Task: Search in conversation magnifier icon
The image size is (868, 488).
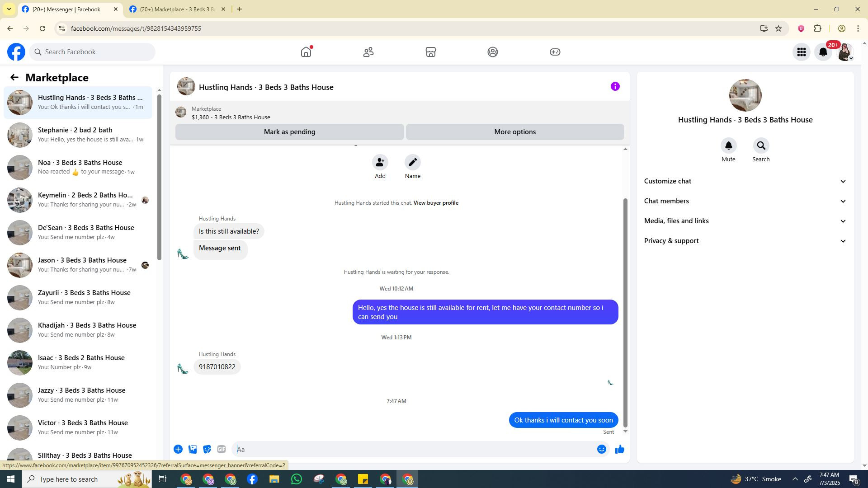Action: point(761,145)
